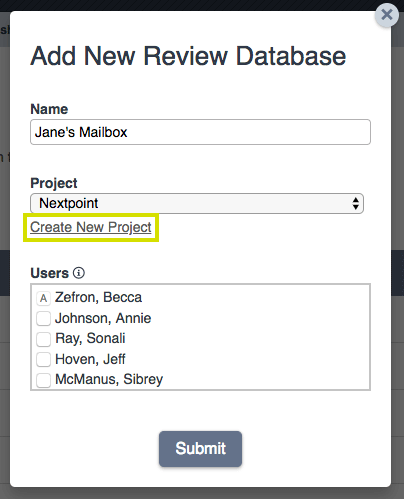Select the Ray, Sonali name label

point(90,339)
